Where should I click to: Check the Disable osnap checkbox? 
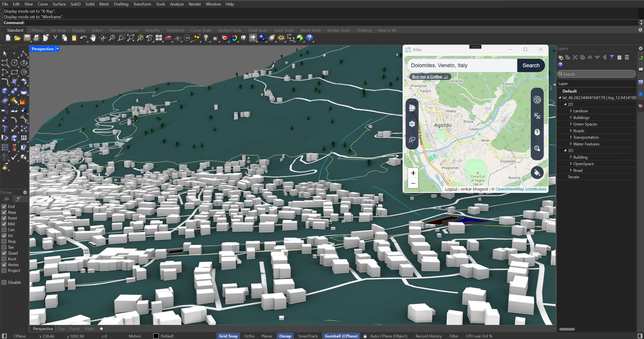coord(4,282)
